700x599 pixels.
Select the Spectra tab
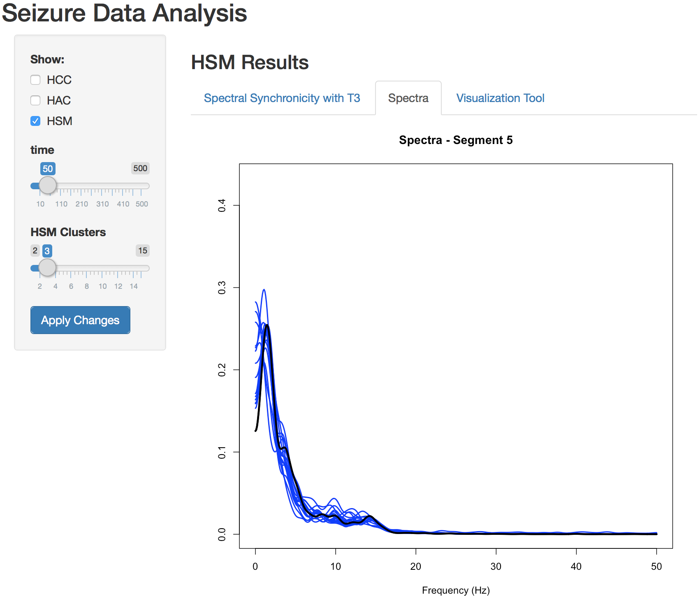pyautogui.click(x=408, y=98)
